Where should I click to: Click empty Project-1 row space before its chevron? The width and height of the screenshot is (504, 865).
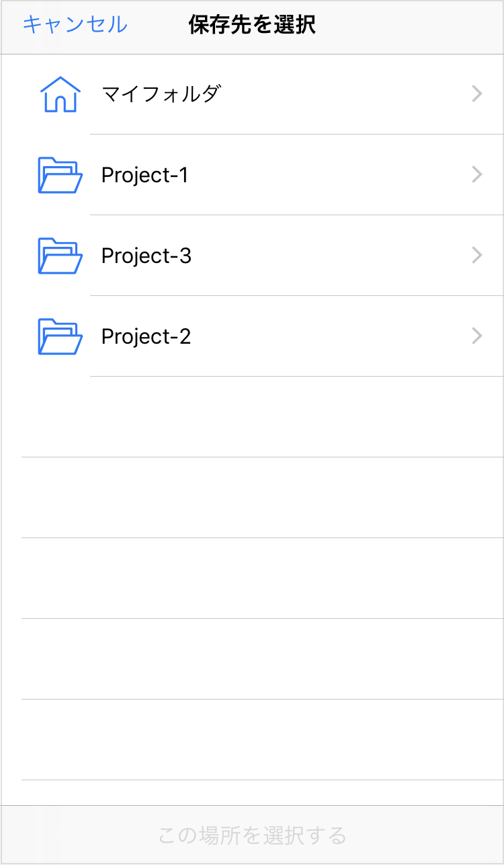(329, 175)
